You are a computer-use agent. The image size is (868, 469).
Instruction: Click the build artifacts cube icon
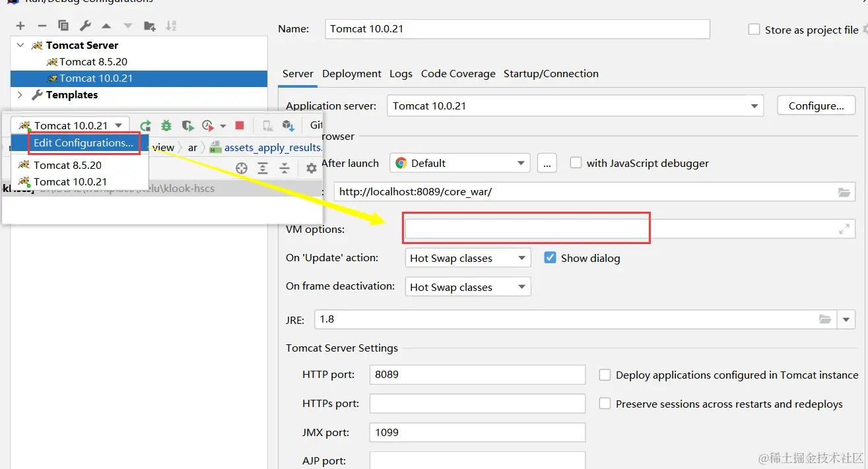coord(288,125)
